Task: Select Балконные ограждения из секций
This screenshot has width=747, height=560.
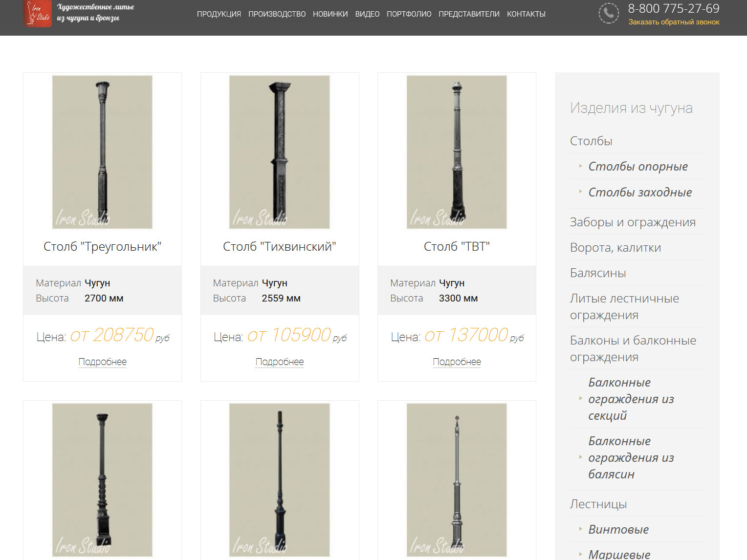Action: (631, 399)
